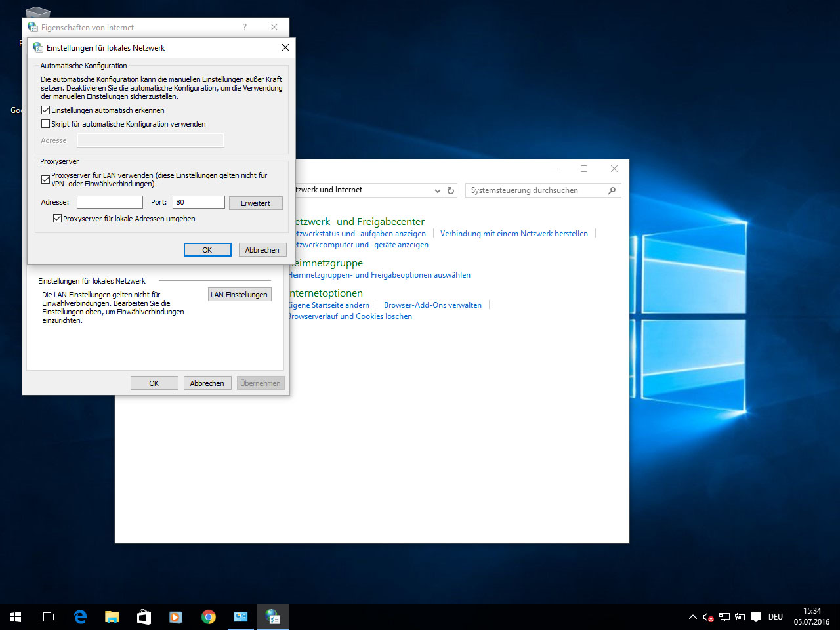Open 'Eigene Startseite ändern' link

(x=329, y=305)
